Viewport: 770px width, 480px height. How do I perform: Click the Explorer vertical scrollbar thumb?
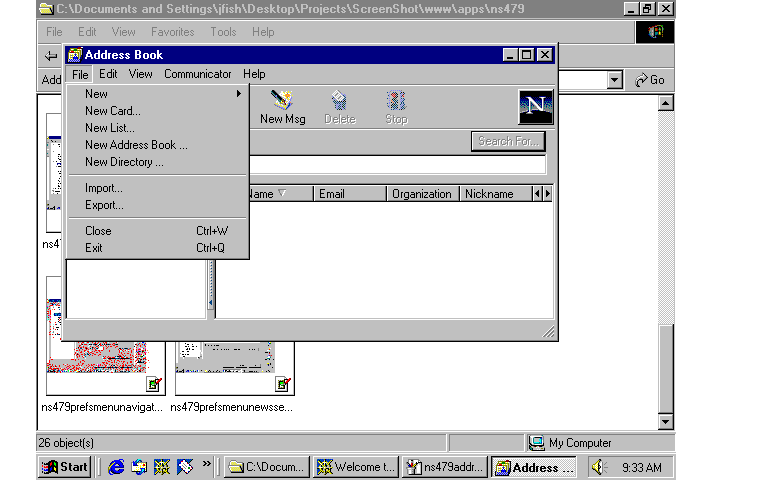(665, 368)
